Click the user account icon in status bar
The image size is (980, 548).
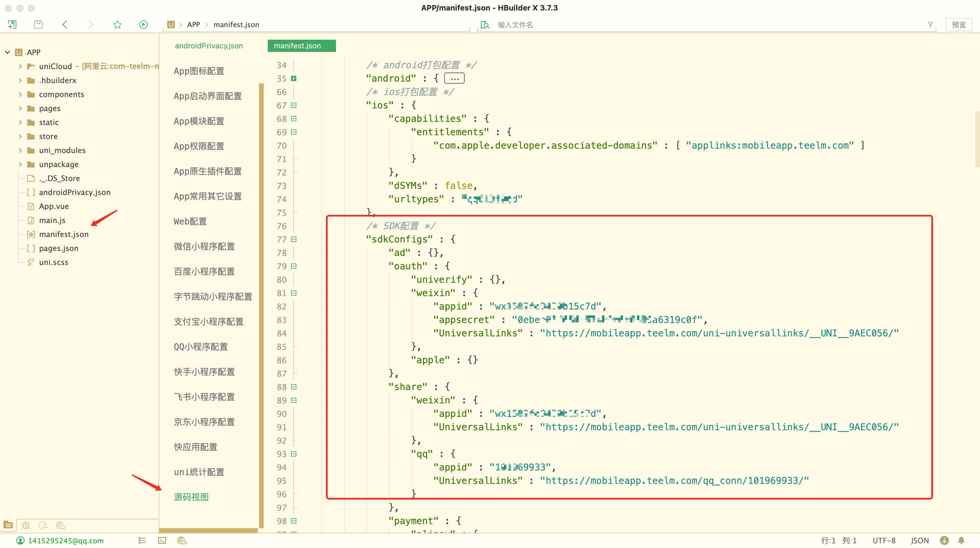[x=20, y=540]
